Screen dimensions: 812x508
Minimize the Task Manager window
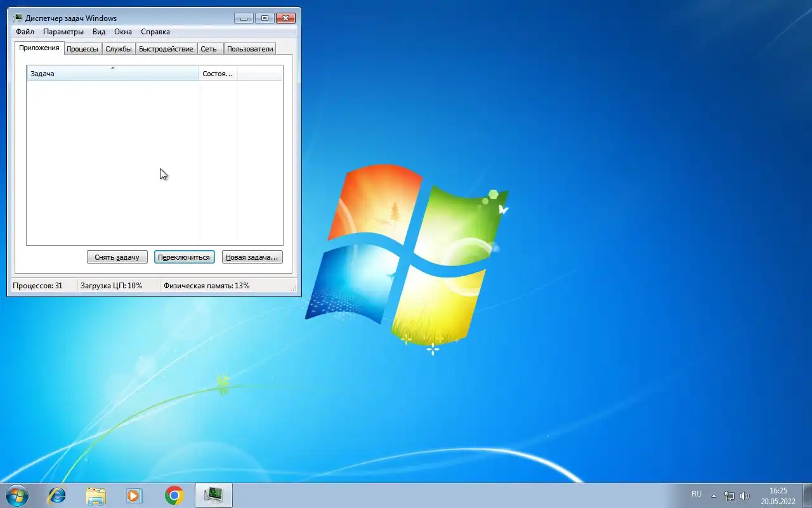coord(244,18)
